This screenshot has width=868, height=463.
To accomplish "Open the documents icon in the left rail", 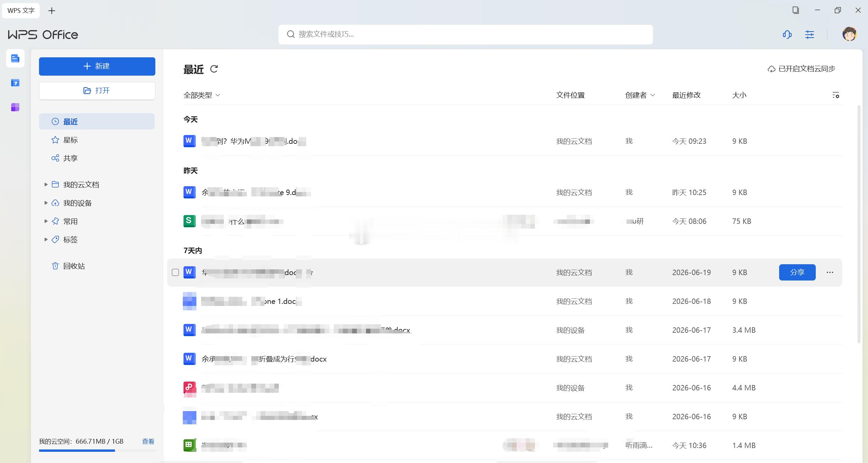I will tap(15, 58).
